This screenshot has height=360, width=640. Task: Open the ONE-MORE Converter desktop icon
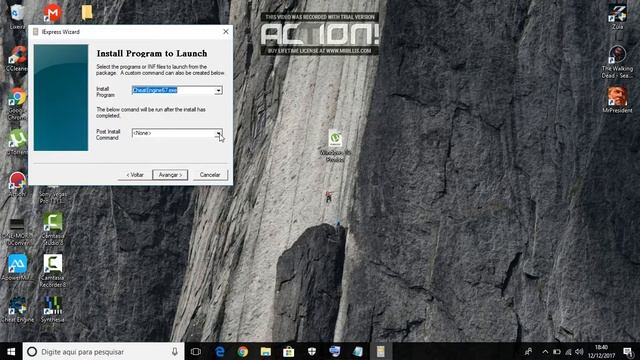[x=17, y=231]
